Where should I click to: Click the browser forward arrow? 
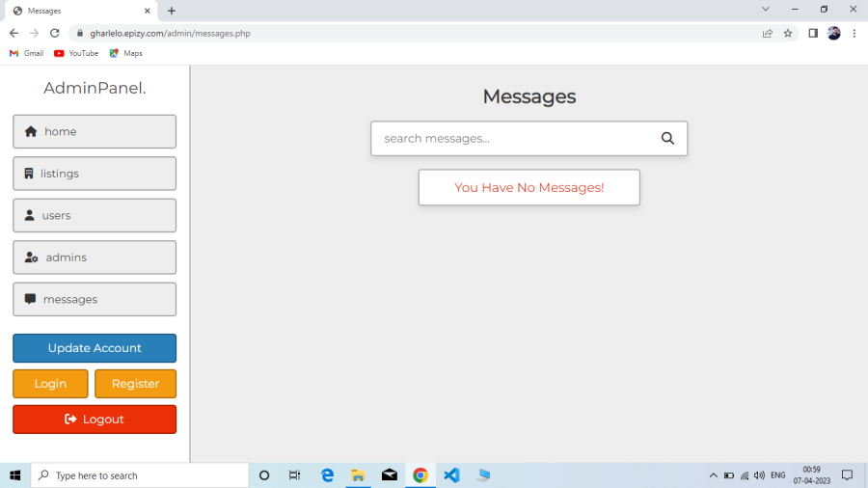[35, 33]
